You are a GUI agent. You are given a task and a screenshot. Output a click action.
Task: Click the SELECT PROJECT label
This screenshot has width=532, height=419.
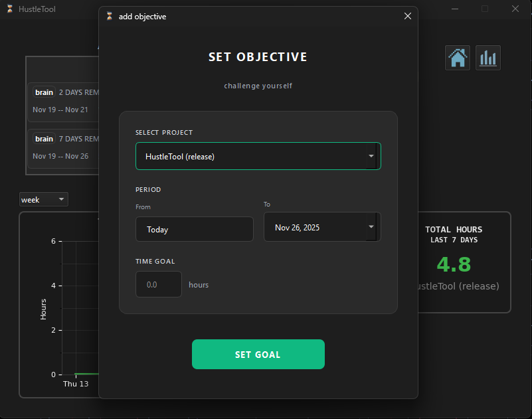pos(164,133)
